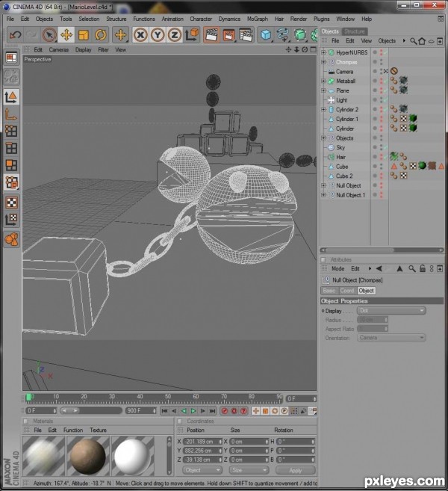The width and height of the screenshot is (448, 491).
Task: Click the search icon in Objects panel
Action: point(413,41)
